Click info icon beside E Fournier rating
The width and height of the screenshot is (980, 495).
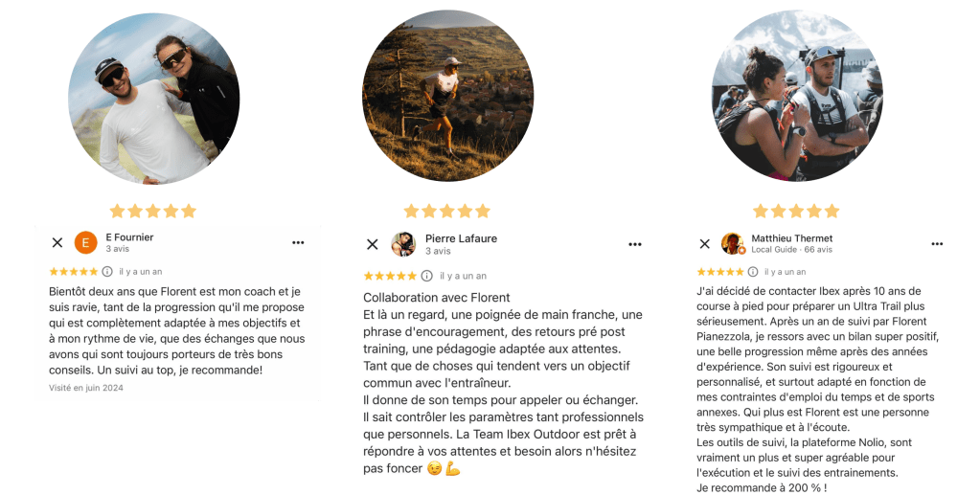click(107, 271)
